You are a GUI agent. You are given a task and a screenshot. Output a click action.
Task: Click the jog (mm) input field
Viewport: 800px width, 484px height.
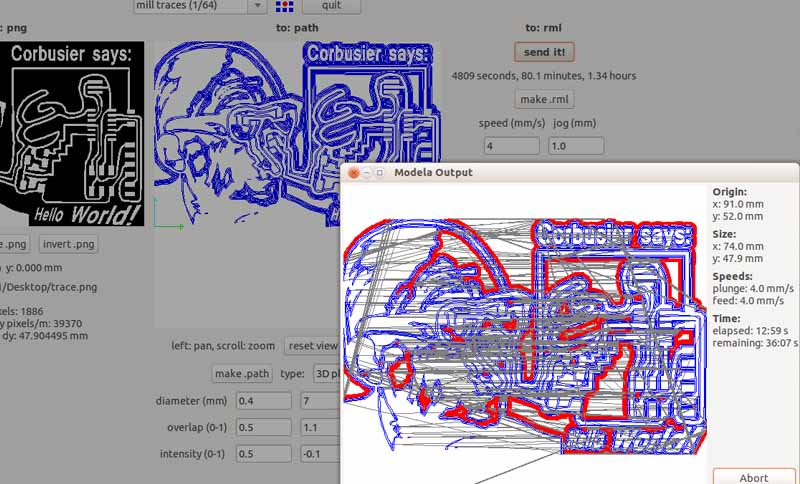576,146
